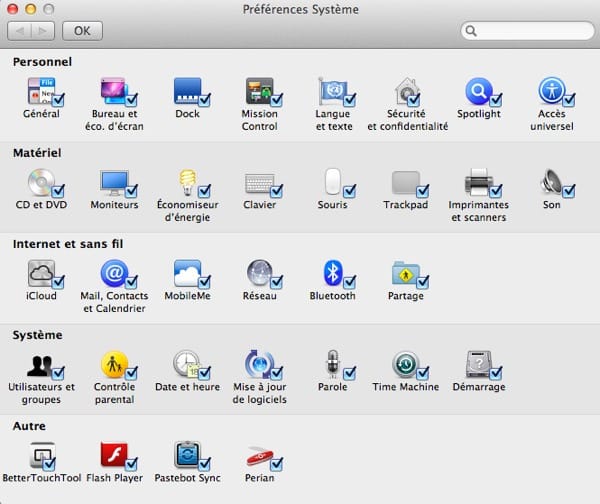This screenshot has width=600, height=504.
Task: Open the Perian preferences icon
Action: point(260,456)
